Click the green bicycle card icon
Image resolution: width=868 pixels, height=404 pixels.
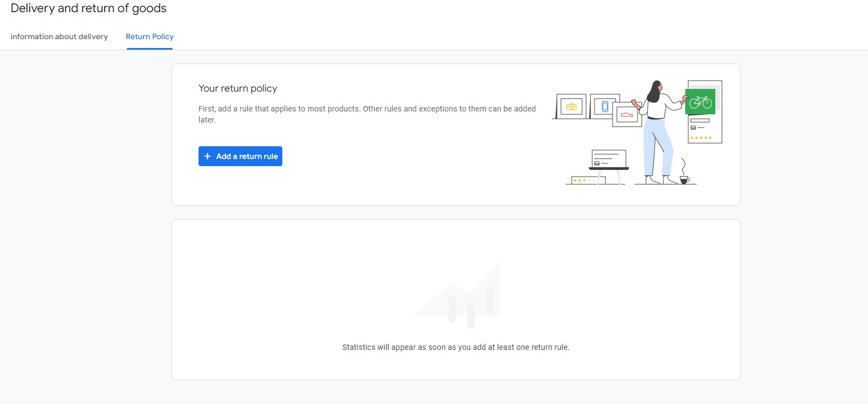tap(700, 102)
